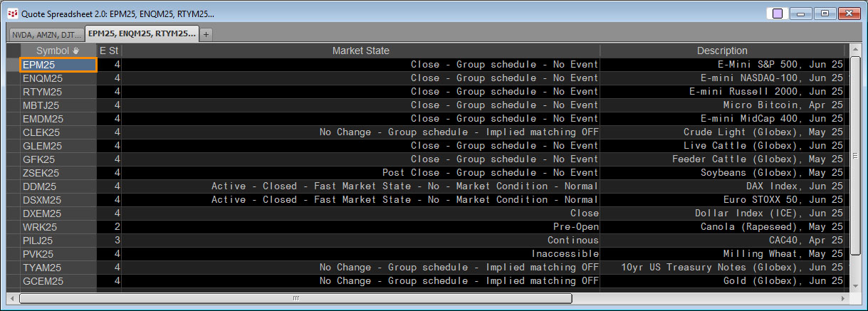Click the horizontal scrollbar thumb

tap(296, 299)
